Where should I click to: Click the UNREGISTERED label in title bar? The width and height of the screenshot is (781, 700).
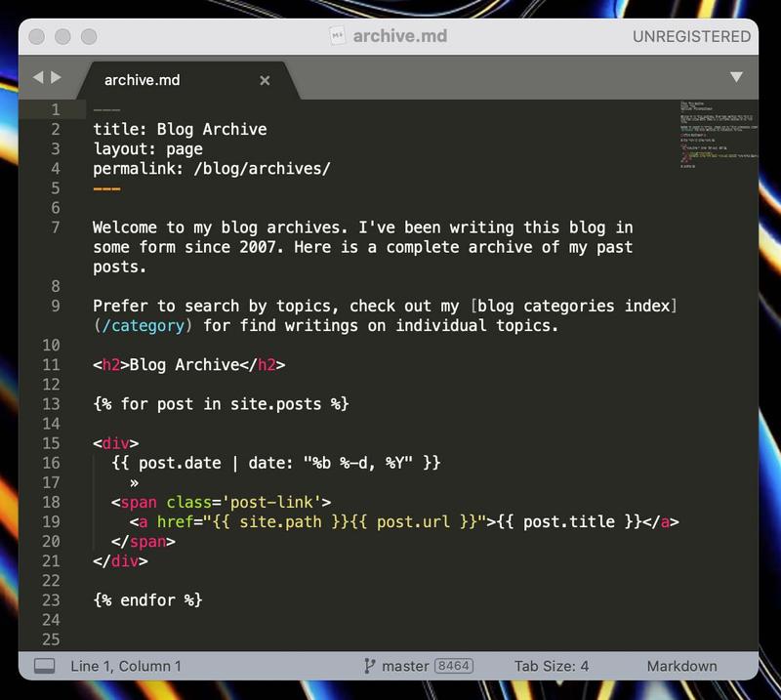[x=691, y=36]
